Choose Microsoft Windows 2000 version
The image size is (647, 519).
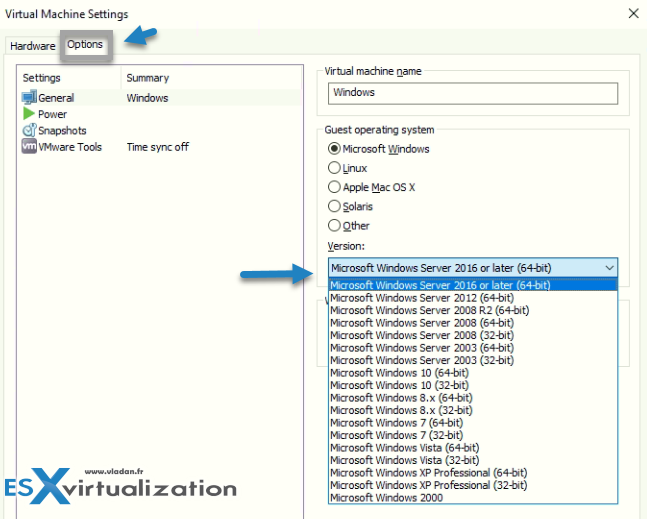(473, 498)
